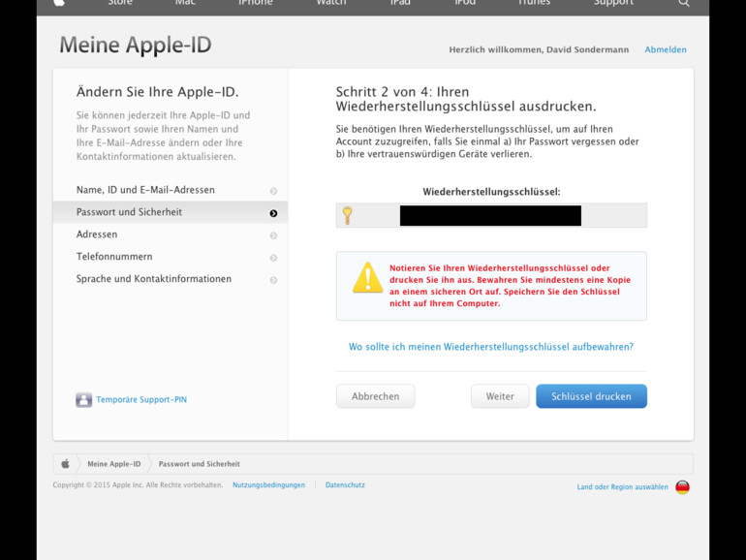Open Sprache und Kontaktinformationen section
Screen dimensions: 746x560
171,279
